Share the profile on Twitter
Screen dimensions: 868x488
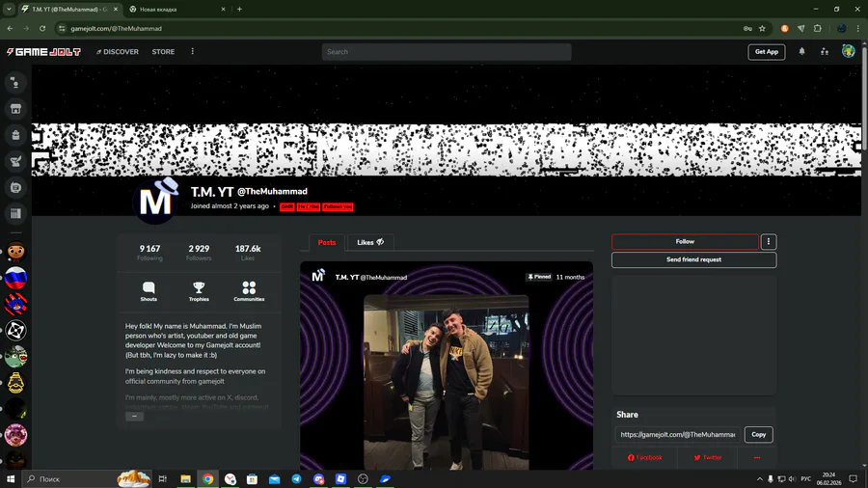(708, 457)
